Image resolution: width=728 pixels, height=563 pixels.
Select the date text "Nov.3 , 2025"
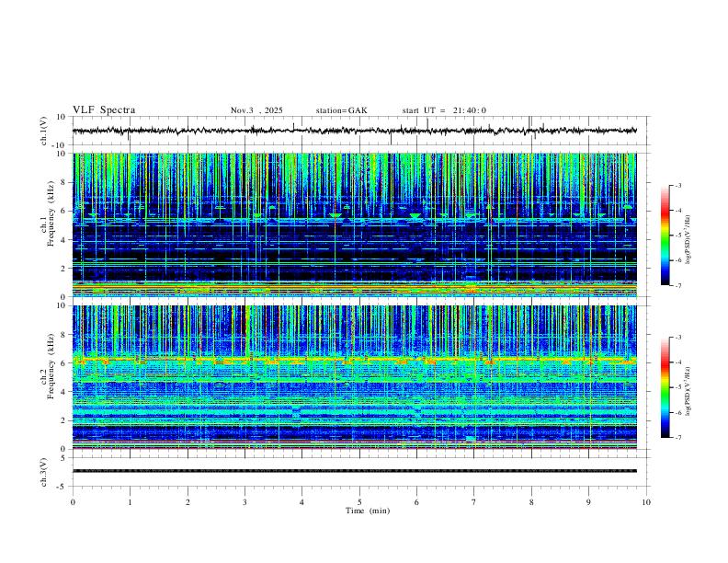(256, 110)
